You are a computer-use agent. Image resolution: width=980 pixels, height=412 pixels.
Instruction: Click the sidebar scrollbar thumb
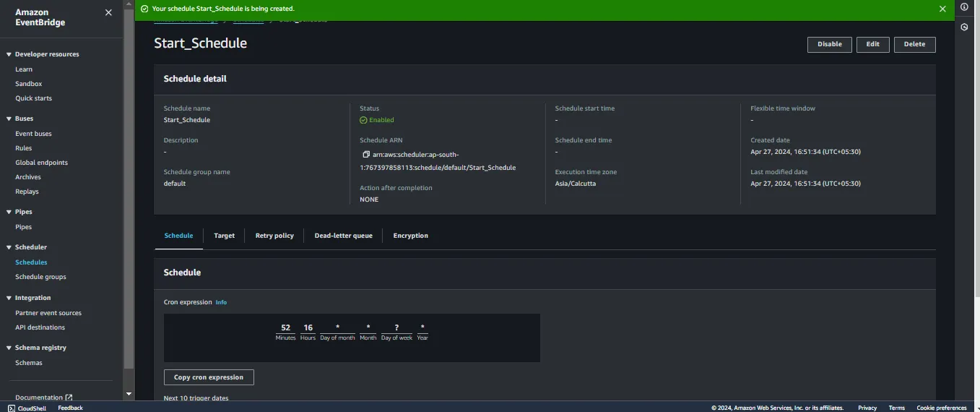tap(129, 190)
